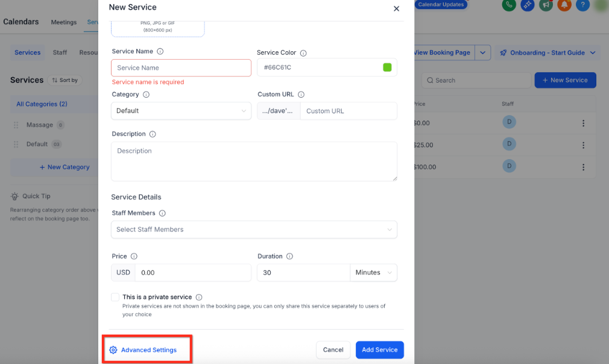Click the Description text area
Screen dimensions: 609x364
click(x=254, y=161)
